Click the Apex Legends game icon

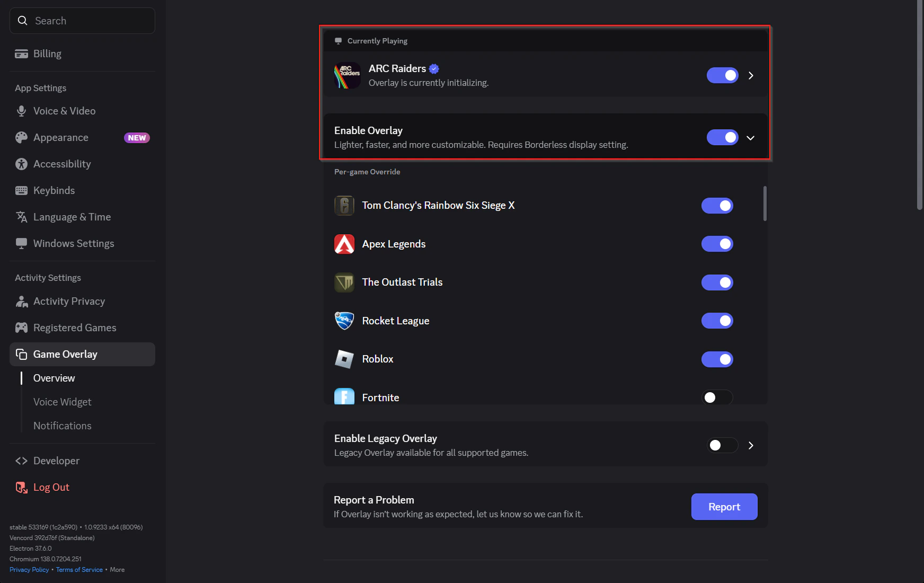(344, 244)
